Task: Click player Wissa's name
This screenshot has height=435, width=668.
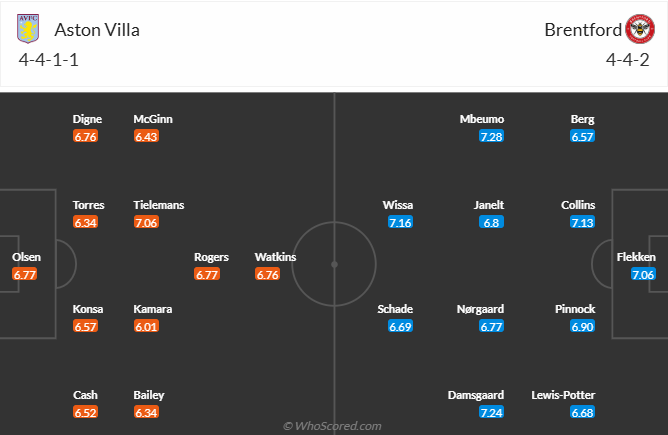Action: tap(398, 205)
